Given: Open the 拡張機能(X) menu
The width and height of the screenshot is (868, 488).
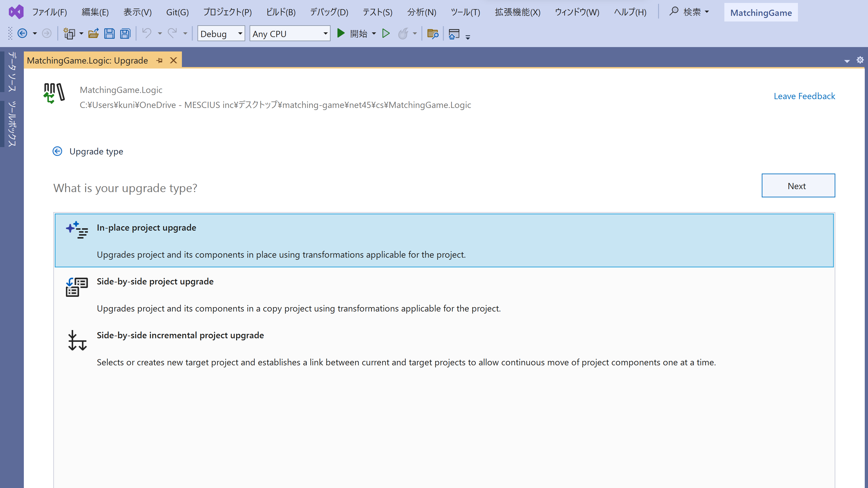Looking at the screenshot, I should click(517, 12).
